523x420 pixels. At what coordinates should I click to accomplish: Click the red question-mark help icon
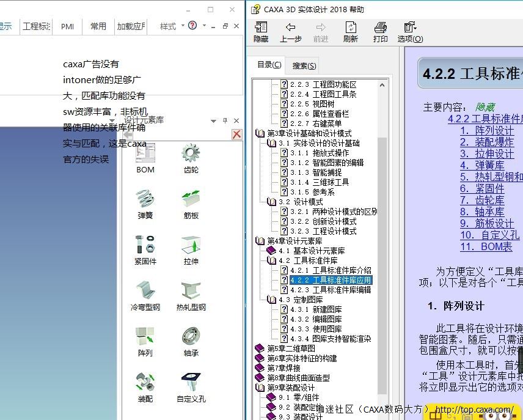click(x=192, y=26)
